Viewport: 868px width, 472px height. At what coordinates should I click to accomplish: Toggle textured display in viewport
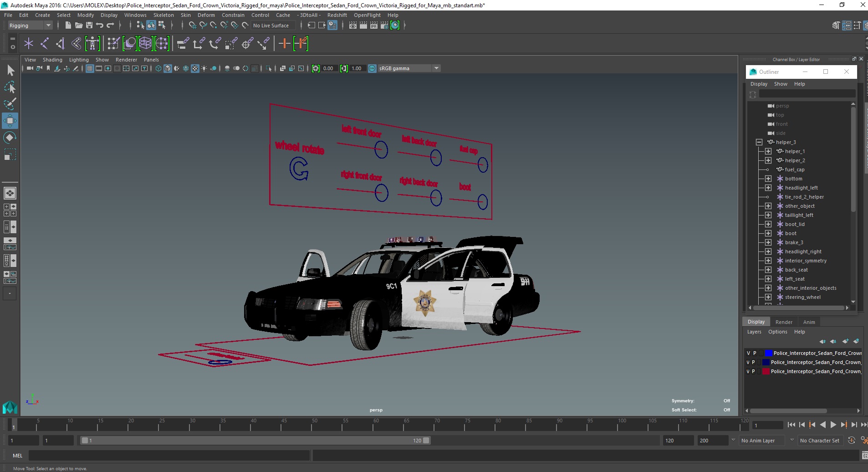tap(195, 68)
